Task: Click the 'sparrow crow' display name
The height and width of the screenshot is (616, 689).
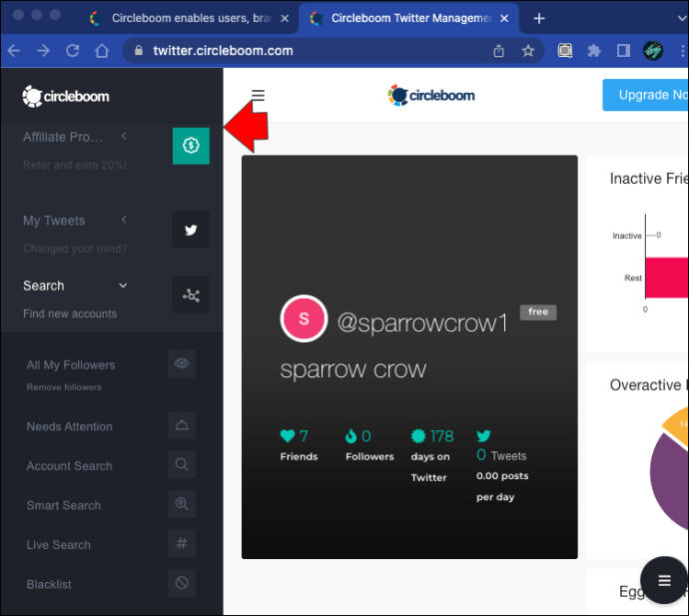Action: coord(353,369)
